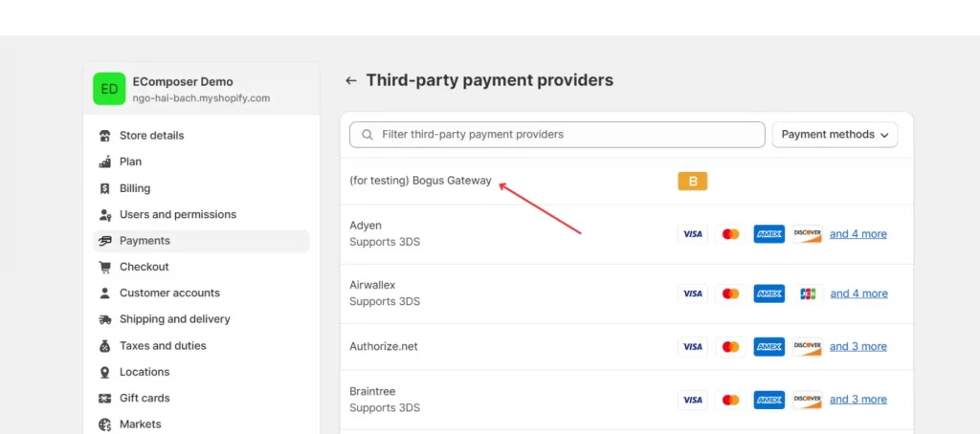Click the Gift cards icon

[x=105, y=399]
